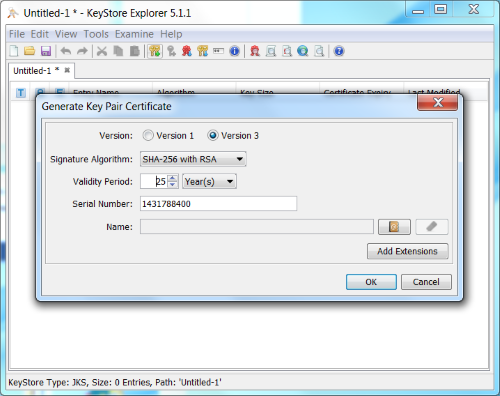Click the New keystore toolbar icon
Image resolution: width=500 pixels, height=396 pixels.
pyautogui.click(x=14, y=51)
